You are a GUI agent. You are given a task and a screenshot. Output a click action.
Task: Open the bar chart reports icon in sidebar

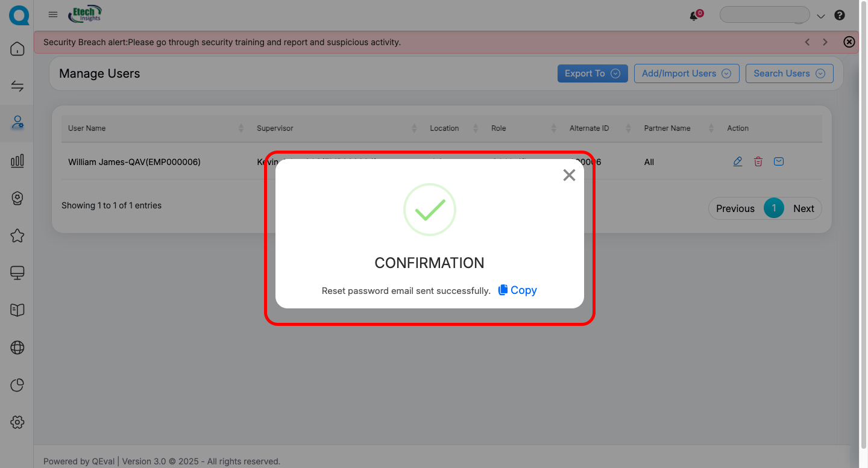point(17,160)
